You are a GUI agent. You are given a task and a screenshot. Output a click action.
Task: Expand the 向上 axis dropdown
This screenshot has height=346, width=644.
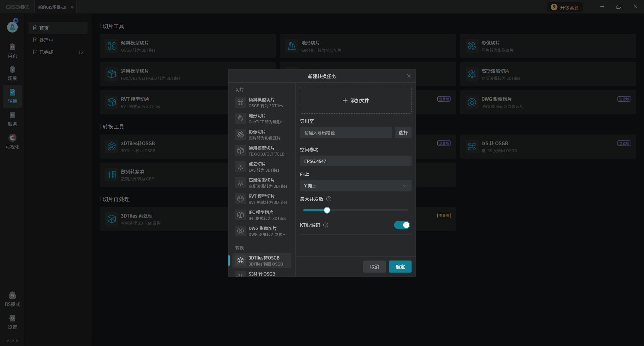click(355, 186)
